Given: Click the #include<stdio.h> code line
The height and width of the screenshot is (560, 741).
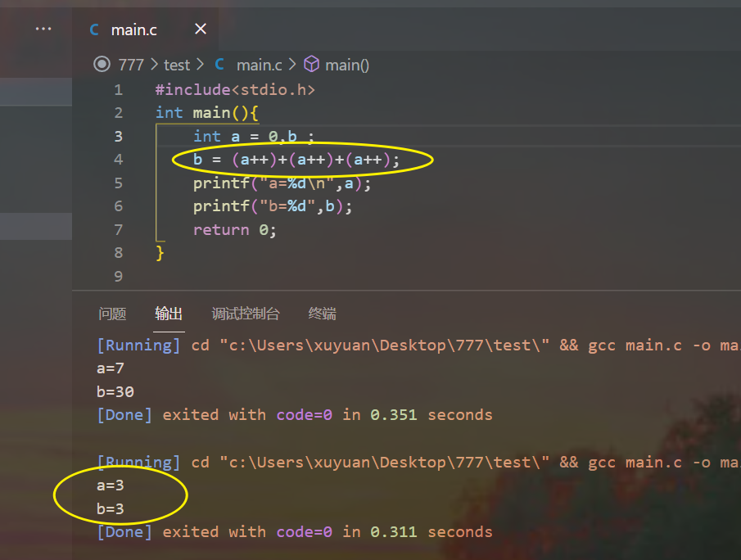Looking at the screenshot, I should coord(235,90).
